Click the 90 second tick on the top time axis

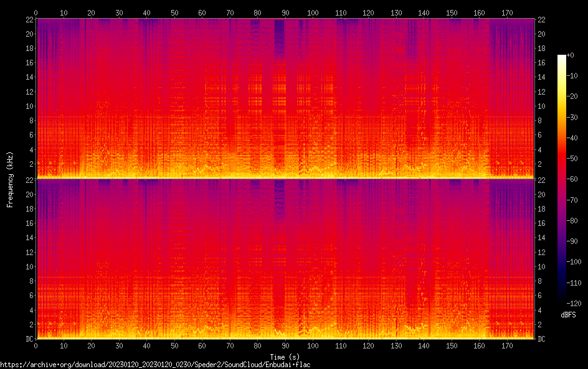point(285,12)
